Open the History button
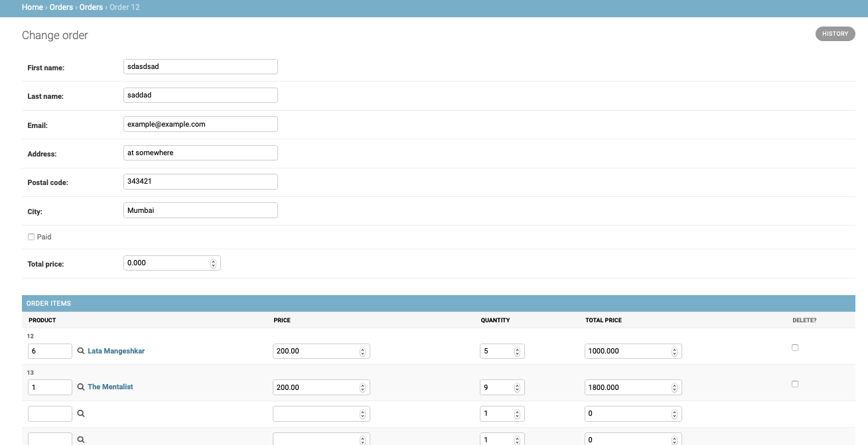The width and height of the screenshot is (868, 445). [x=835, y=34]
